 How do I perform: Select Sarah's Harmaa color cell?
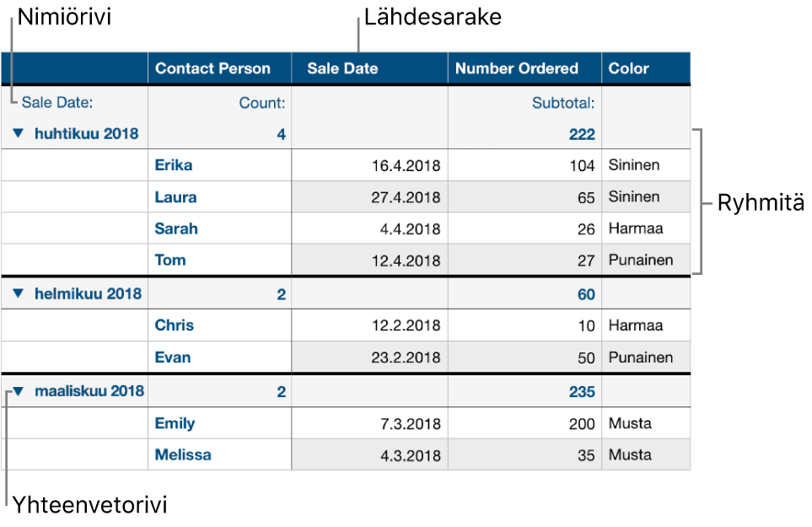click(x=646, y=229)
